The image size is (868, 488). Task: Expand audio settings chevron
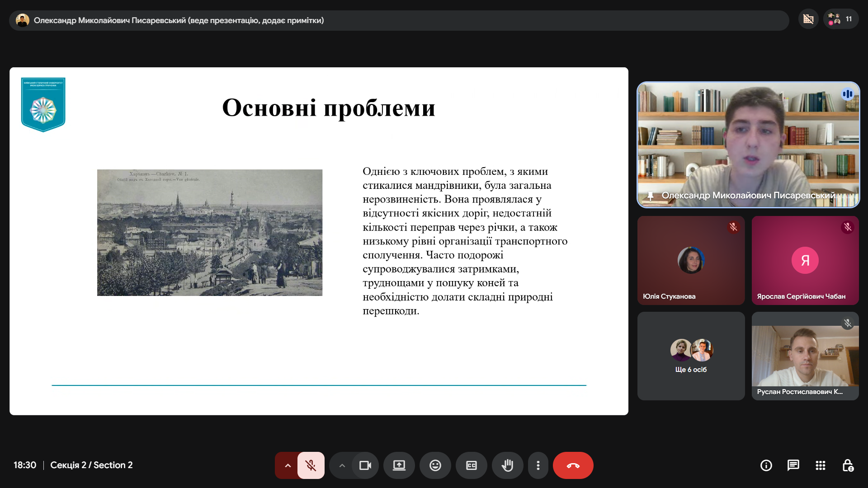coord(288,465)
